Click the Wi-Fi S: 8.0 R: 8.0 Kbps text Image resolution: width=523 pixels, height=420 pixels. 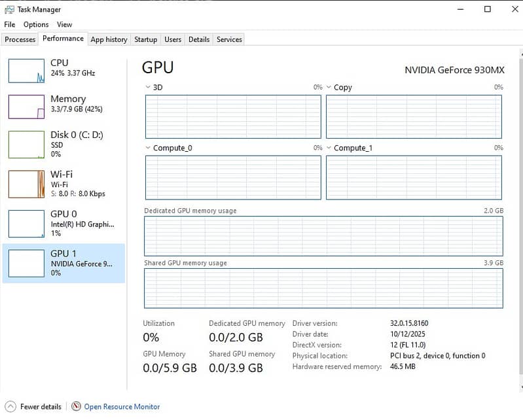point(78,194)
